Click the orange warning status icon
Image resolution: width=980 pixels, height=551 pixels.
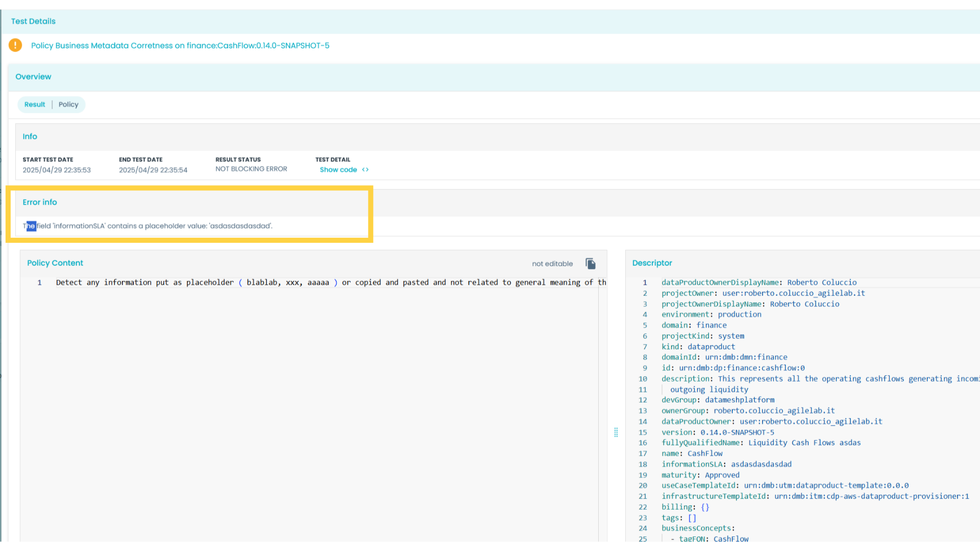coord(15,45)
